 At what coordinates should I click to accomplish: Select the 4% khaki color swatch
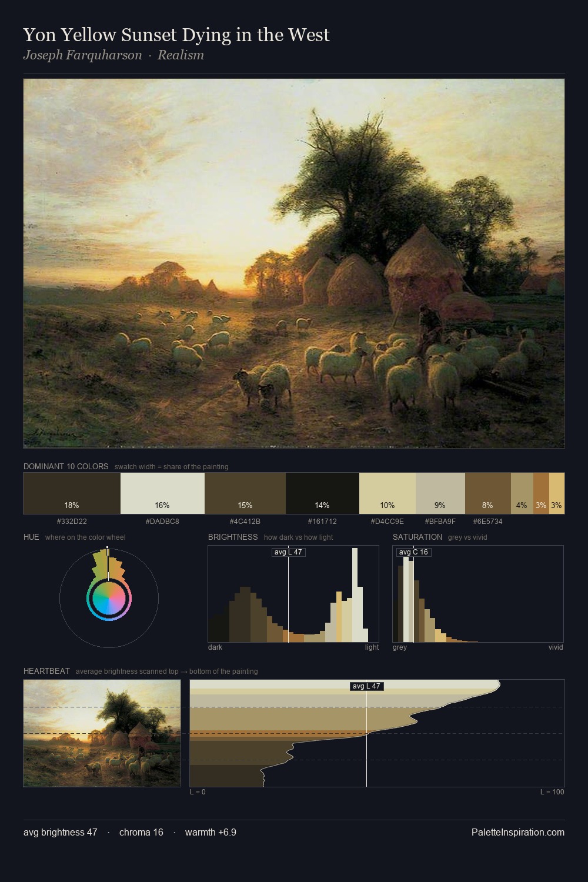[522, 493]
